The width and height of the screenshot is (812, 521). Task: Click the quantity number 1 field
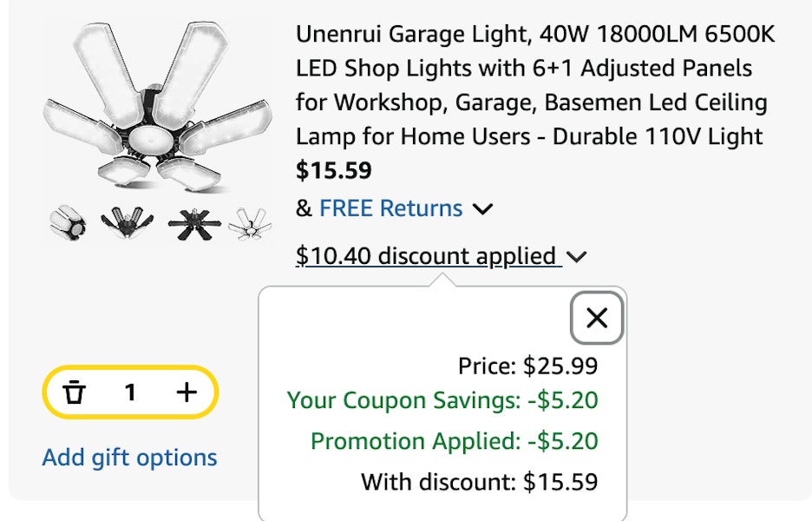point(130,392)
